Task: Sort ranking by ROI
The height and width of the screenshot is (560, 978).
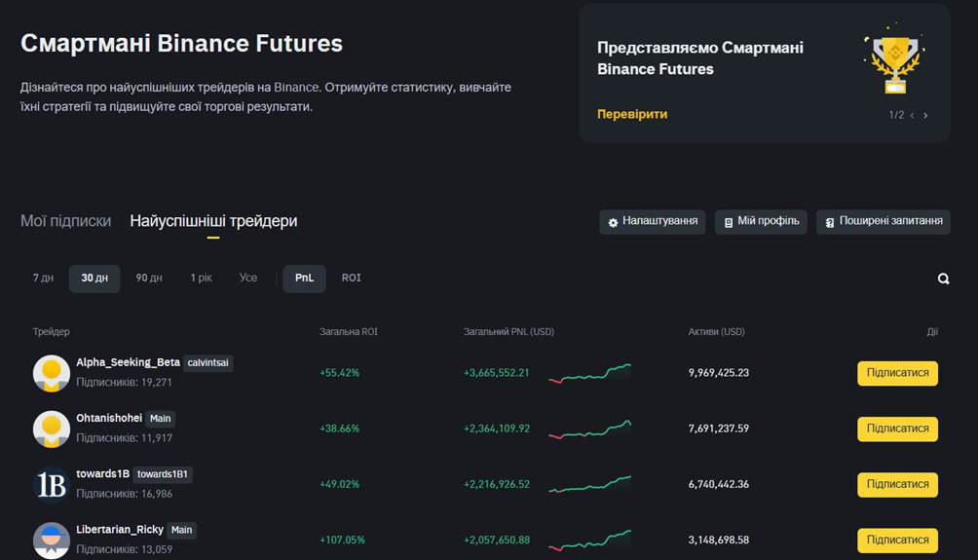Action: tap(351, 279)
